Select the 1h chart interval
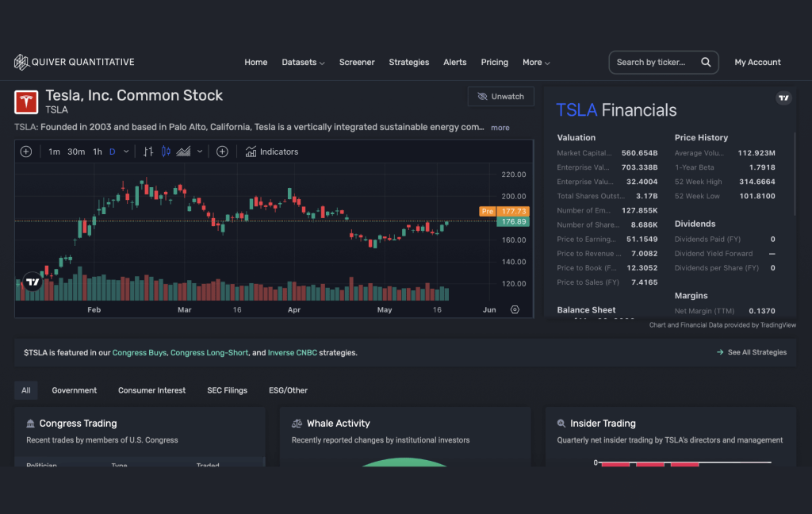Viewport: 812px width, 514px height. coord(98,152)
